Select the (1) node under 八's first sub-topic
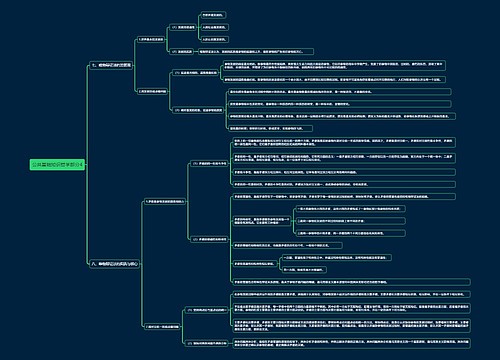 click(x=209, y=164)
